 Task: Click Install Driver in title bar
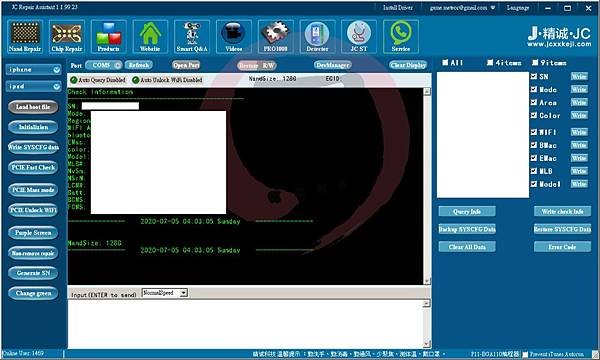pyautogui.click(x=398, y=8)
